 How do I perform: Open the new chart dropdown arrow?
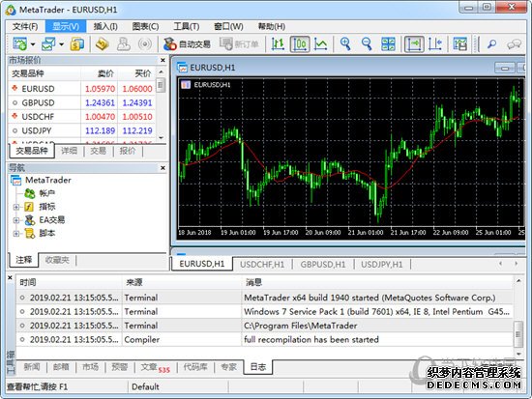pyautogui.click(x=33, y=44)
